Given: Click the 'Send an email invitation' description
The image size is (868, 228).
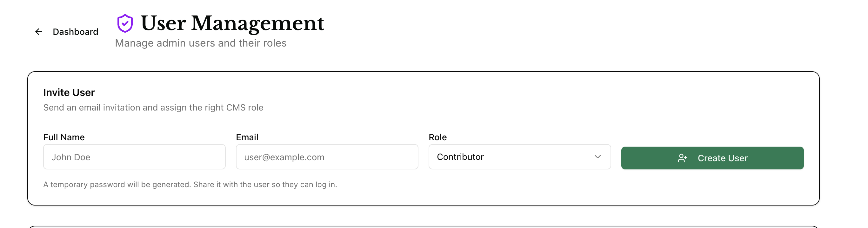Looking at the screenshot, I should click(153, 108).
